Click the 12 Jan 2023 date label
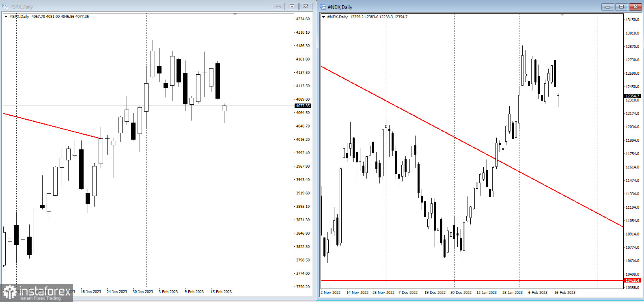Viewport: 644px width, 302px height. [x=487, y=293]
